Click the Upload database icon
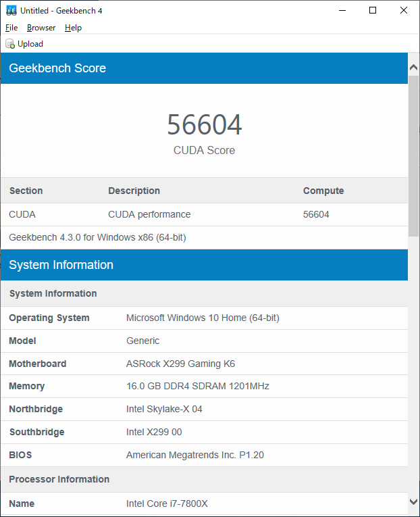This screenshot has width=420, height=517. [x=10, y=44]
